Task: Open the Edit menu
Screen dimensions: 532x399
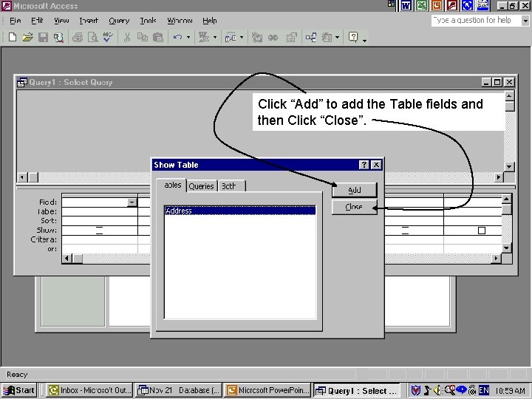Action: click(37, 21)
